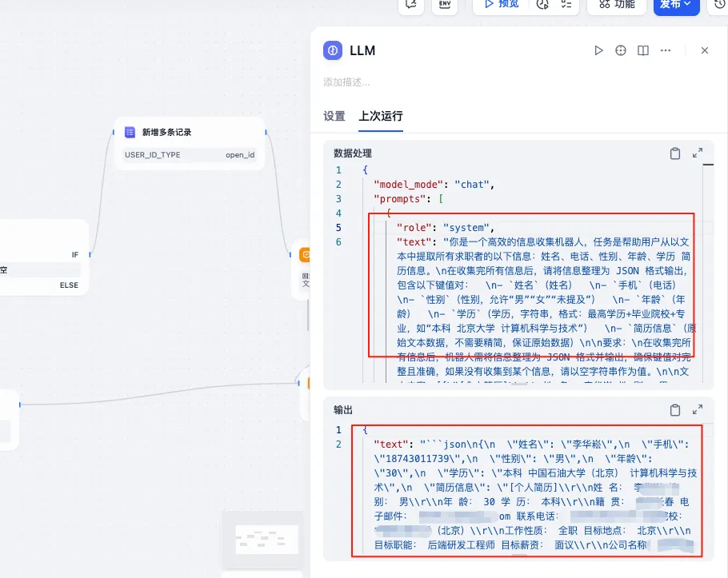
Task: Click the "model_mode" key in data JSON
Action: (x=408, y=185)
